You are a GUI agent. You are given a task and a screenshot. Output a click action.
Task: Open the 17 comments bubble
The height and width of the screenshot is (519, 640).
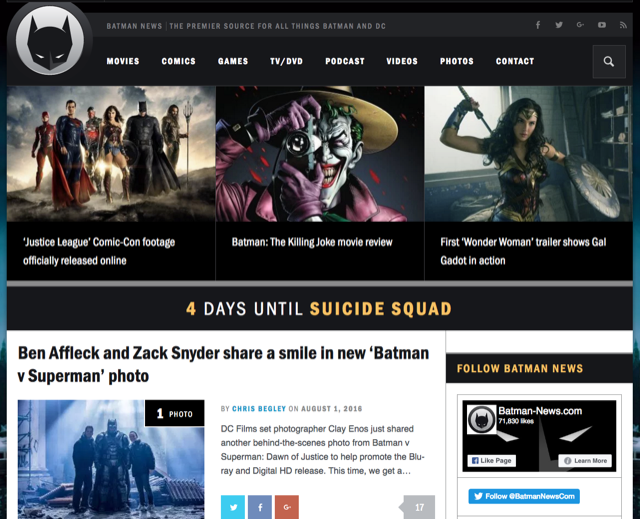417,507
